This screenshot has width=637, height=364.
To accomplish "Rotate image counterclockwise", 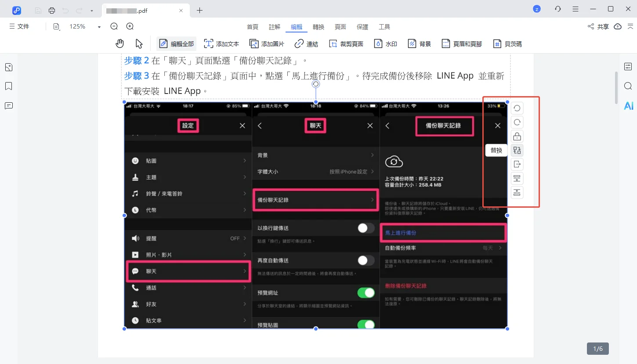I will pos(517,108).
